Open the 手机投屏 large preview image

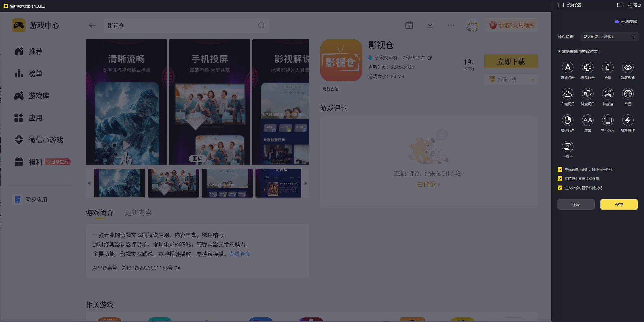210,102
